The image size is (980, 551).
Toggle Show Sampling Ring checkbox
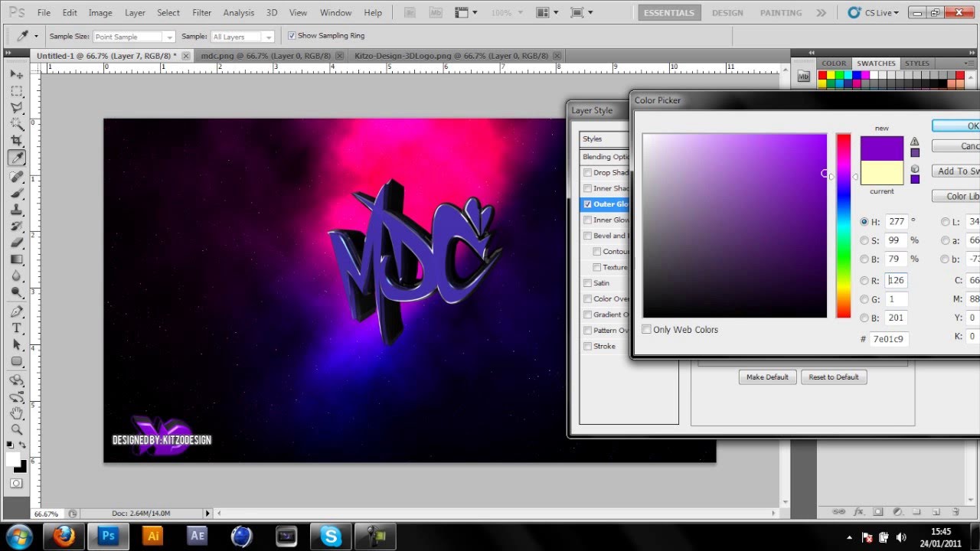292,35
